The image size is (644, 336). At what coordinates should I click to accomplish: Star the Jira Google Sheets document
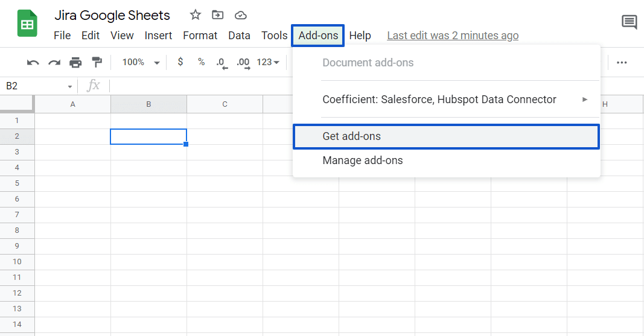coord(195,15)
